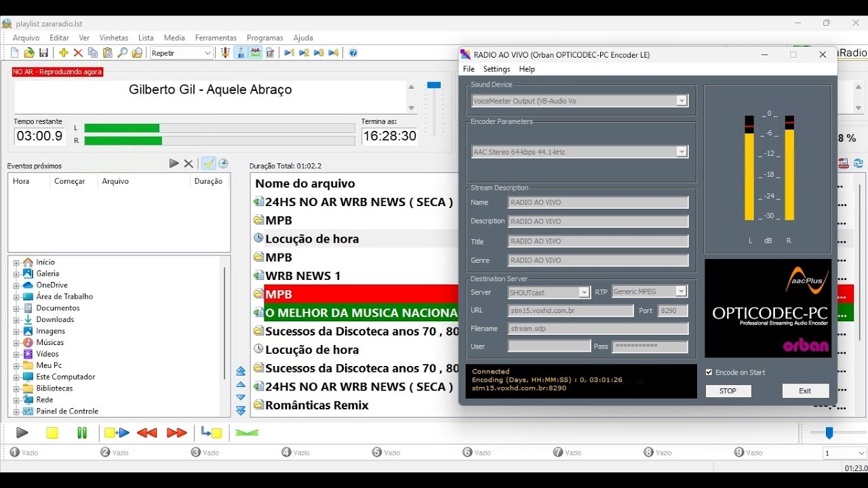
Task: Copy the item using the toolbar copy icon
Action: coord(93,53)
